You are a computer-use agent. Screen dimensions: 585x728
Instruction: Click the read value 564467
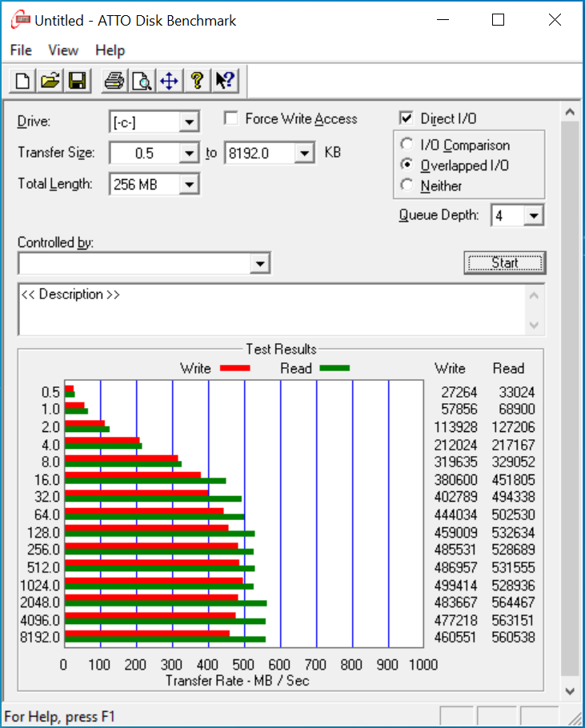click(513, 602)
